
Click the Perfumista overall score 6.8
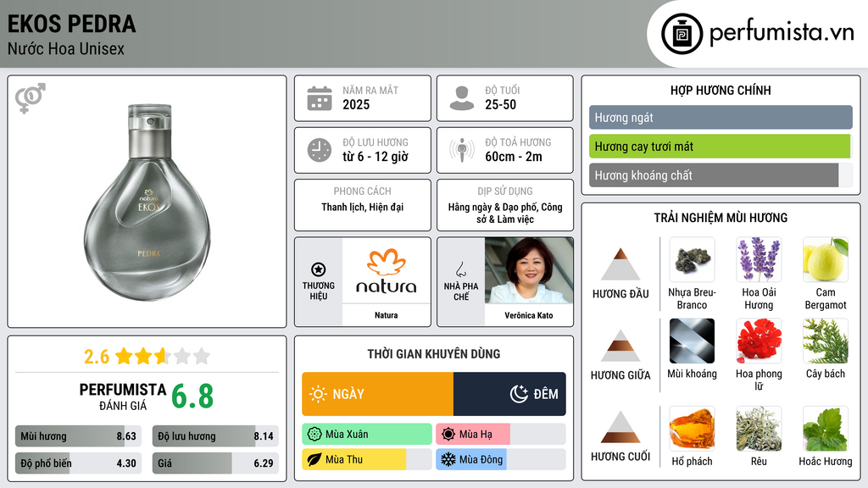point(192,396)
